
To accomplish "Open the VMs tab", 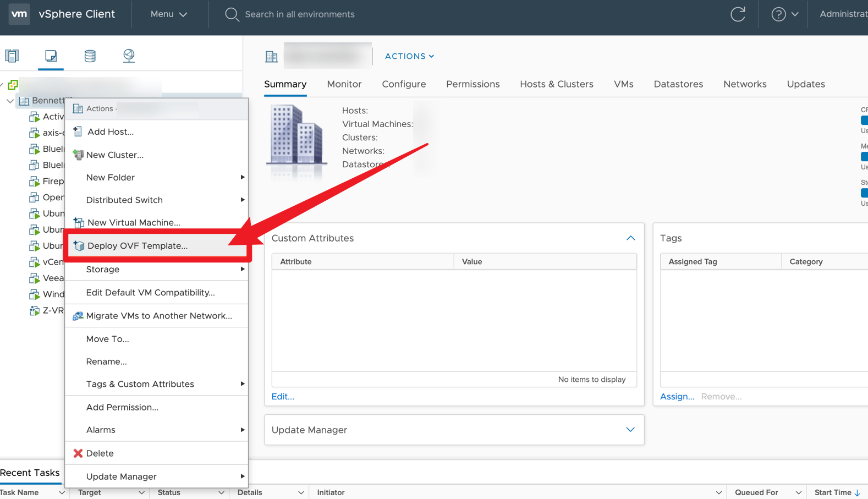I will 624,84.
